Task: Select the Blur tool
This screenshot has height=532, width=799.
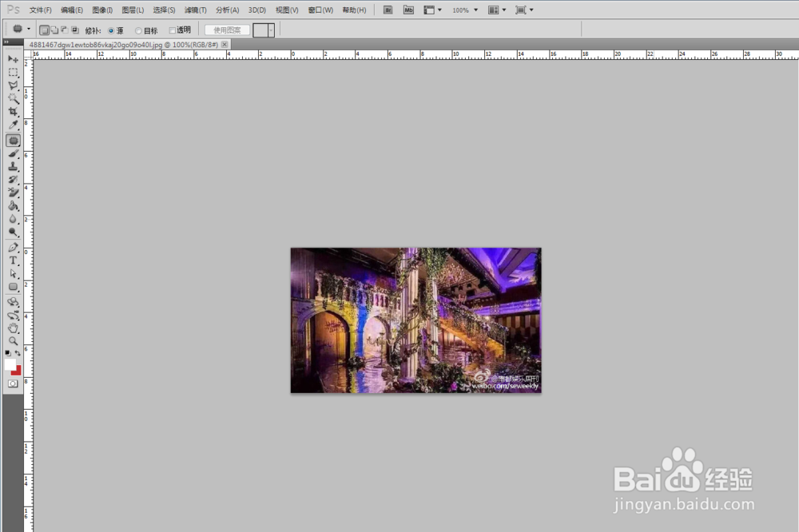Action: tap(13, 219)
